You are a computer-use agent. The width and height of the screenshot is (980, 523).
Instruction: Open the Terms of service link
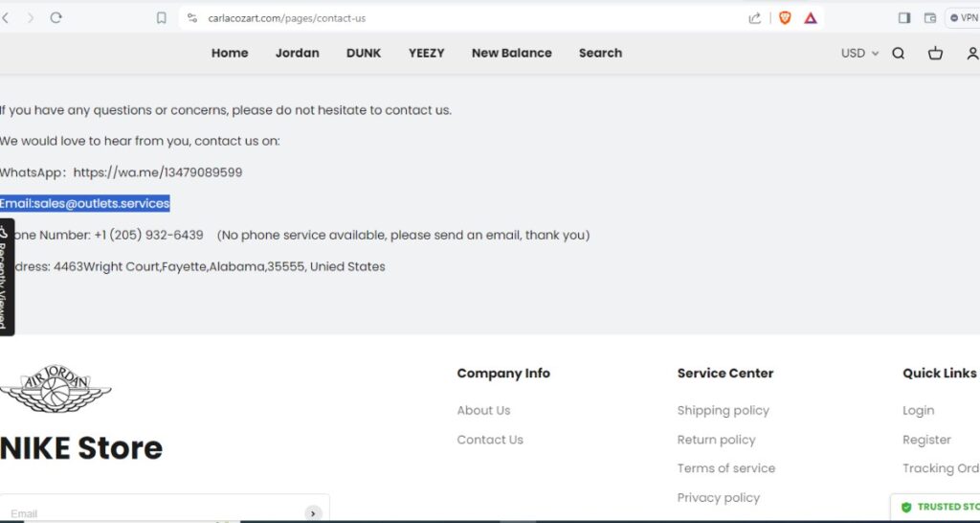point(726,468)
